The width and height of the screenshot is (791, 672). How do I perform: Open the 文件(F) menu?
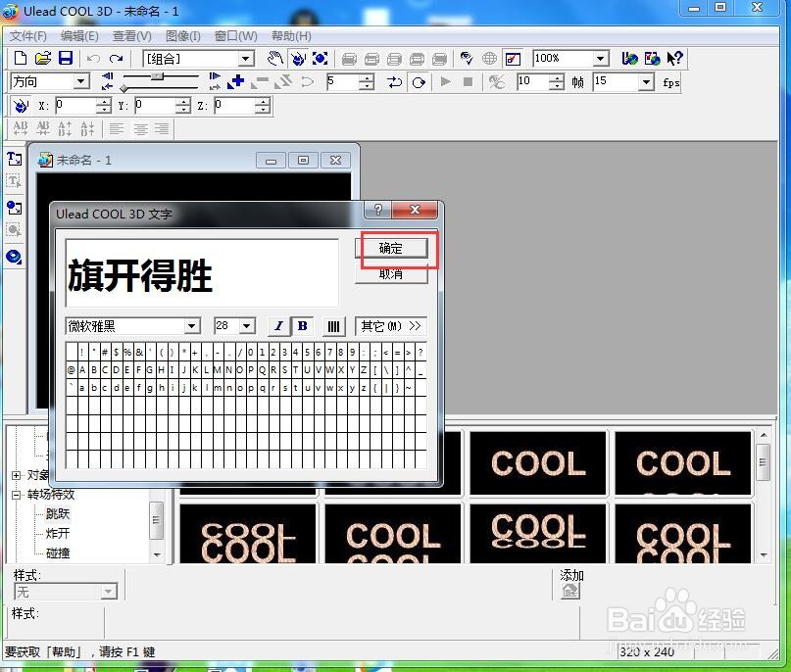coord(28,36)
